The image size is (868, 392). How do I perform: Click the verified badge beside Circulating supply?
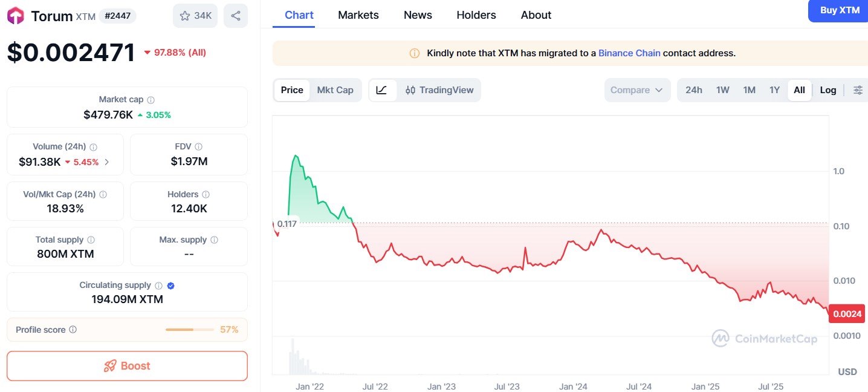pos(170,286)
